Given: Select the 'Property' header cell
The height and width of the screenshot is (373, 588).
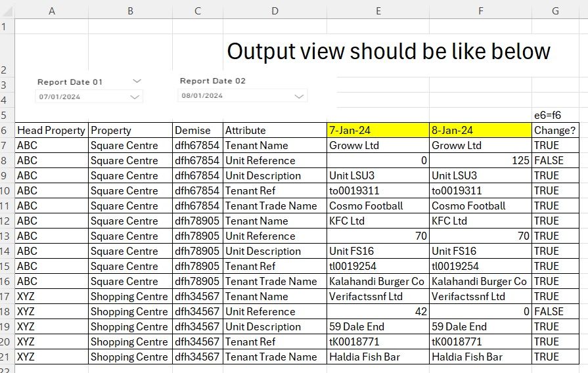Looking at the screenshot, I should [x=131, y=131].
